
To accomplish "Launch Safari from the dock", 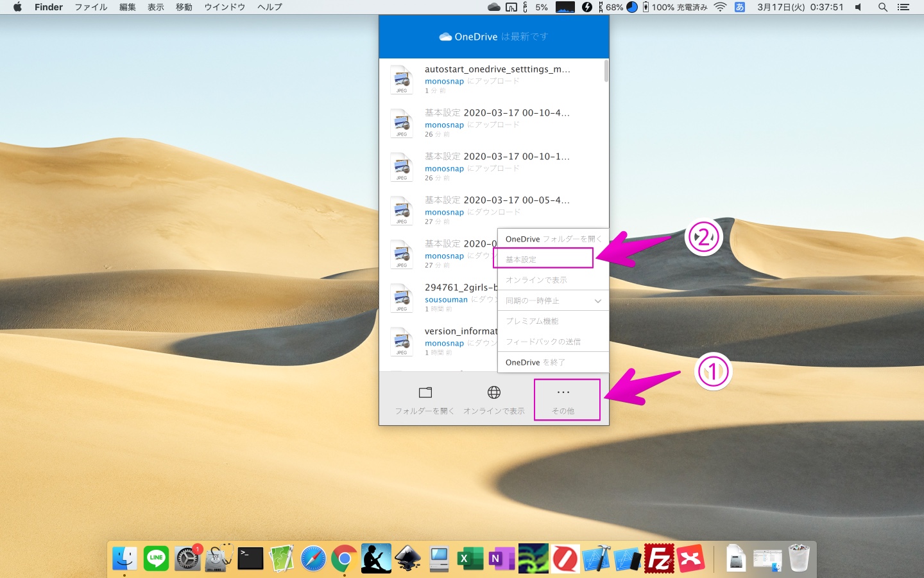I will pyautogui.click(x=313, y=558).
